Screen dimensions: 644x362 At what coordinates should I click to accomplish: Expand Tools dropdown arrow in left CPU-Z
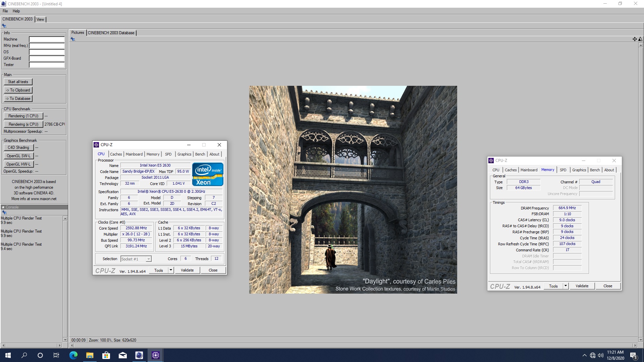click(x=171, y=270)
